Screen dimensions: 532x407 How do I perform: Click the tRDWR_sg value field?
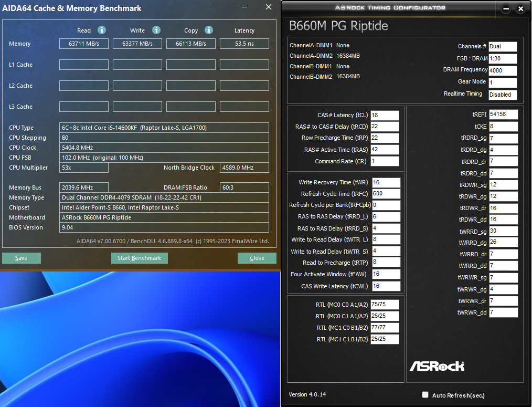pos(503,185)
